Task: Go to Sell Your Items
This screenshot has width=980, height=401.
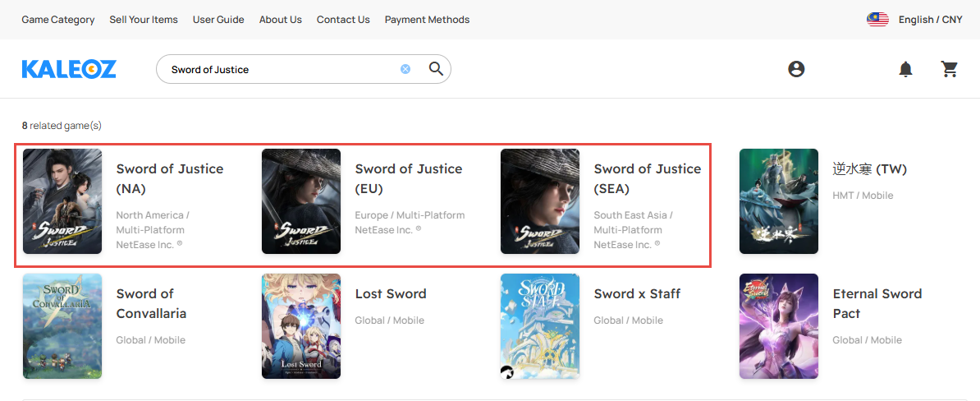Action: pyautogui.click(x=144, y=20)
